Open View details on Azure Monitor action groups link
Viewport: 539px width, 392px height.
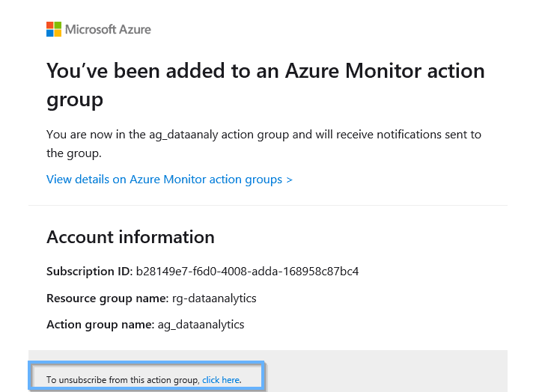pos(169,180)
